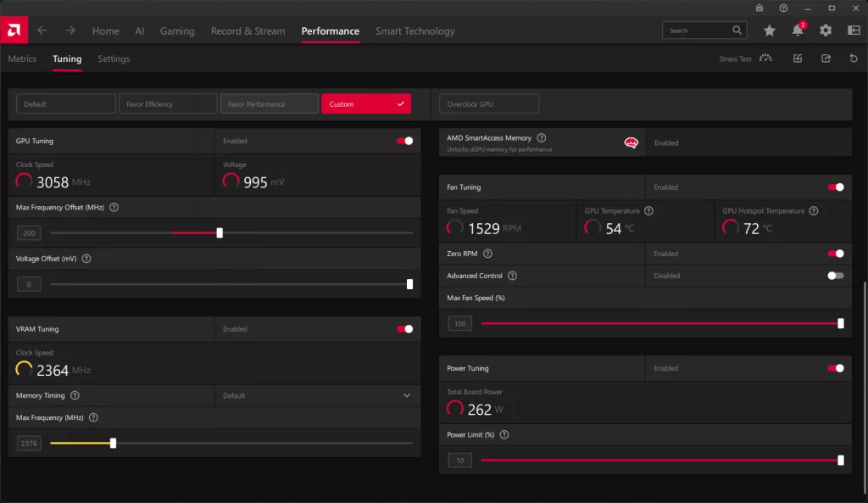868x503 pixels.
Task: Click the reset tuning undo icon
Action: click(x=854, y=59)
